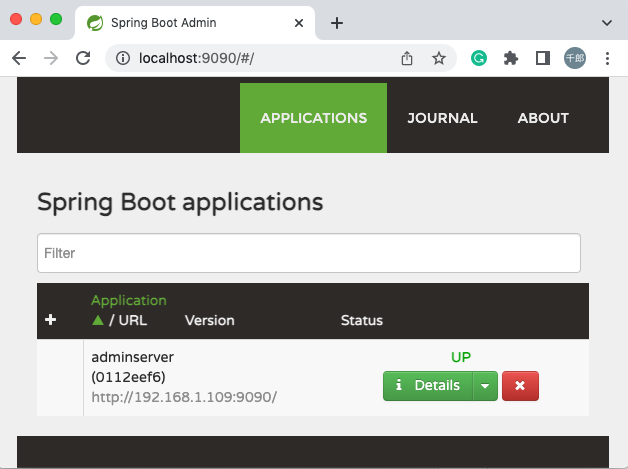This screenshot has width=628, height=469.
Task: Expand the Details dropdown caret
Action: click(485, 386)
